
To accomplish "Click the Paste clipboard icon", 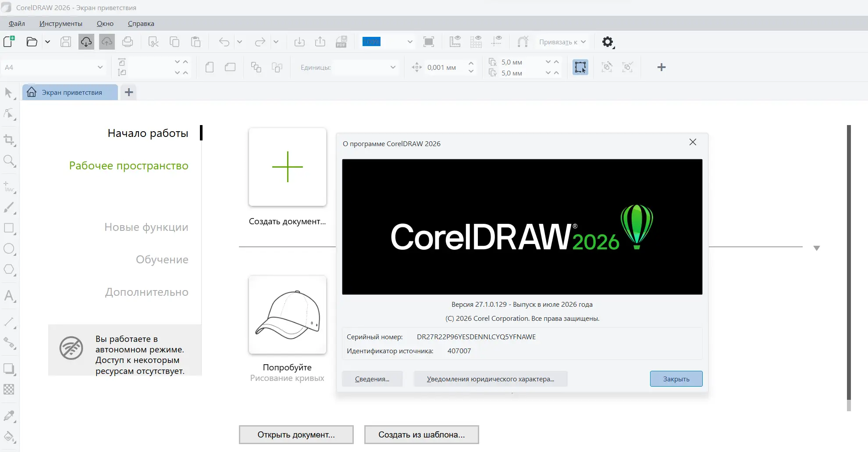I will click(x=196, y=42).
